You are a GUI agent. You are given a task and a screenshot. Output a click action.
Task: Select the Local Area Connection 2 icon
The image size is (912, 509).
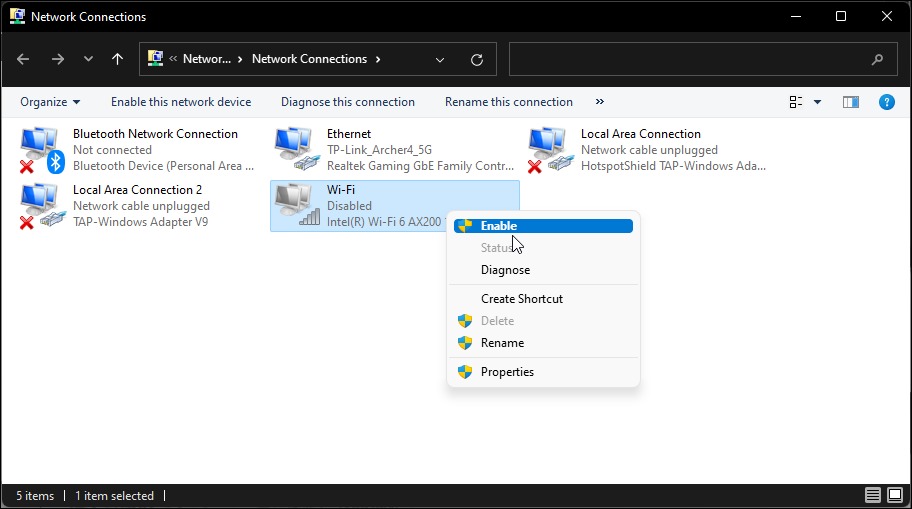[42, 206]
